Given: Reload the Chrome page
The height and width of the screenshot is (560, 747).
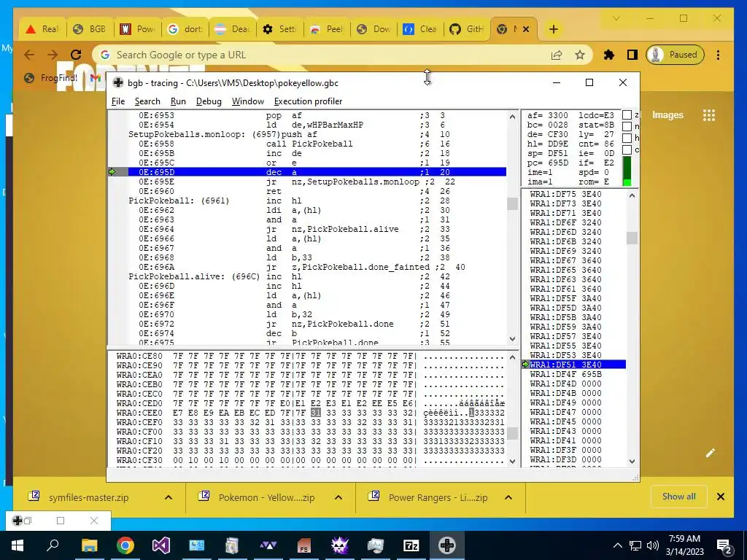Looking at the screenshot, I should click(76, 55).
